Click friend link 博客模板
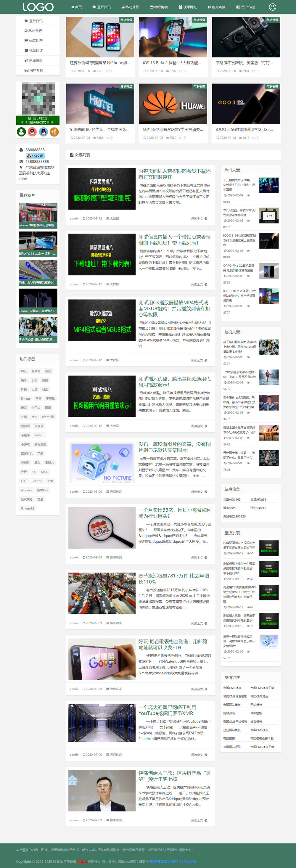296x868 pixels. pyautogui.click(x=256, y=721)
